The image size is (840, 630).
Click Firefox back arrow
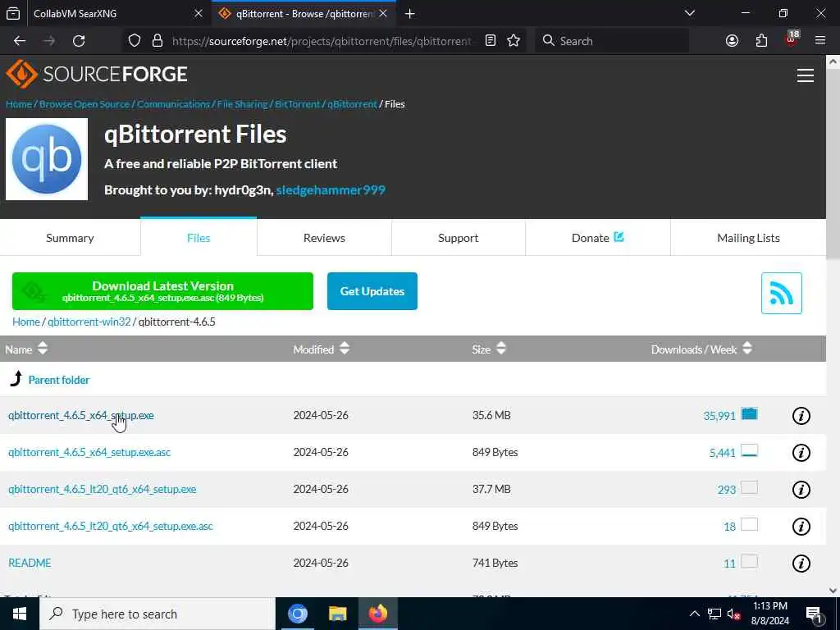(x=20, y=41)
